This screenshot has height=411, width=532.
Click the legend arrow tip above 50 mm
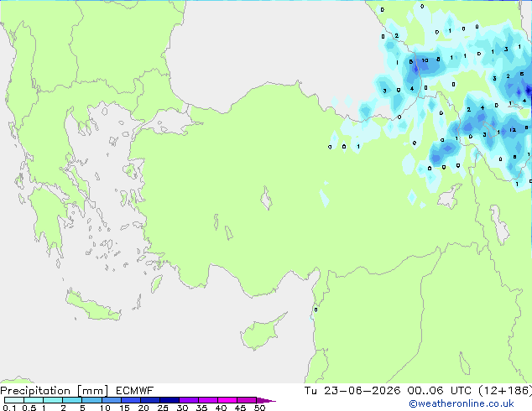[266, 400]
